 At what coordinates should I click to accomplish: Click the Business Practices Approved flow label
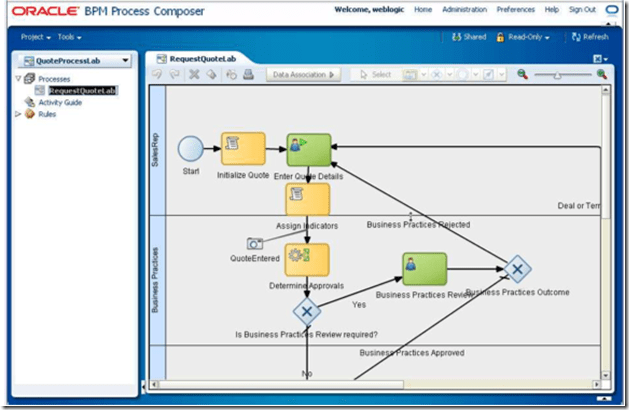click(412, 353)
